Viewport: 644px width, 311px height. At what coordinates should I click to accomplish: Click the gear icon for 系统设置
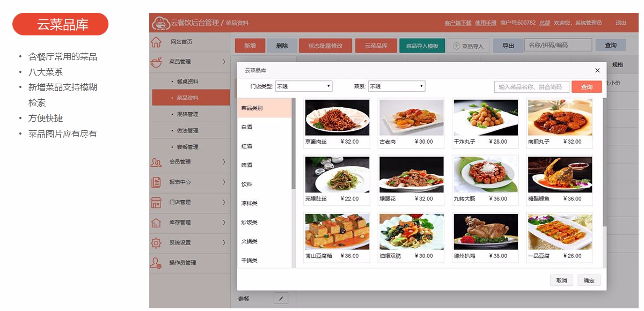pos(156,242)
